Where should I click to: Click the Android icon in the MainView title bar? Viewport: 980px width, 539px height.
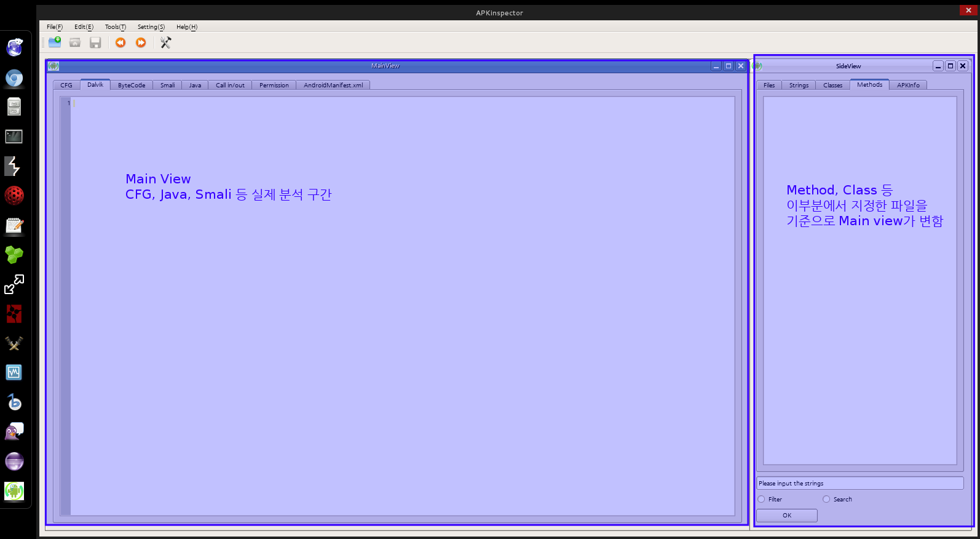point(53,66)
